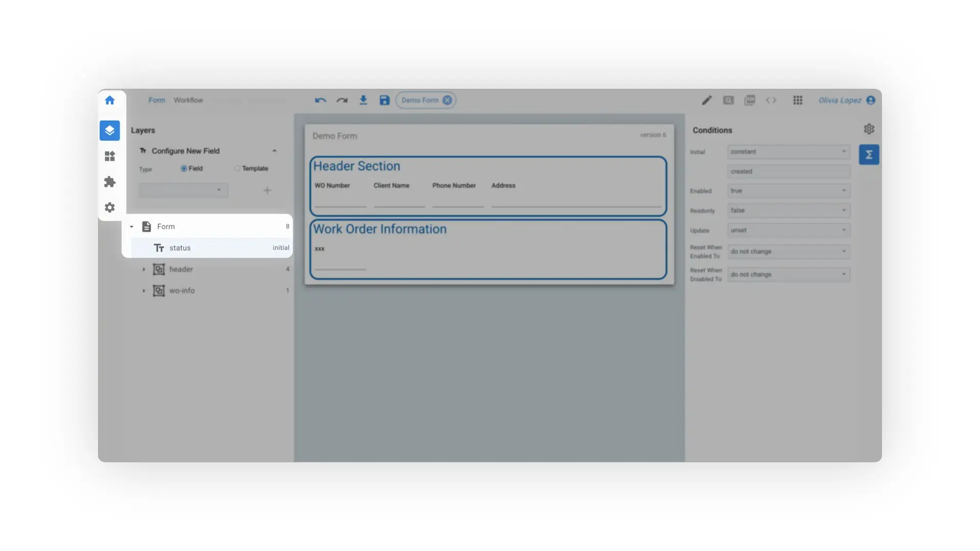Switch to the Workflow tab
The image size is (980, 551).
(188, 100)
